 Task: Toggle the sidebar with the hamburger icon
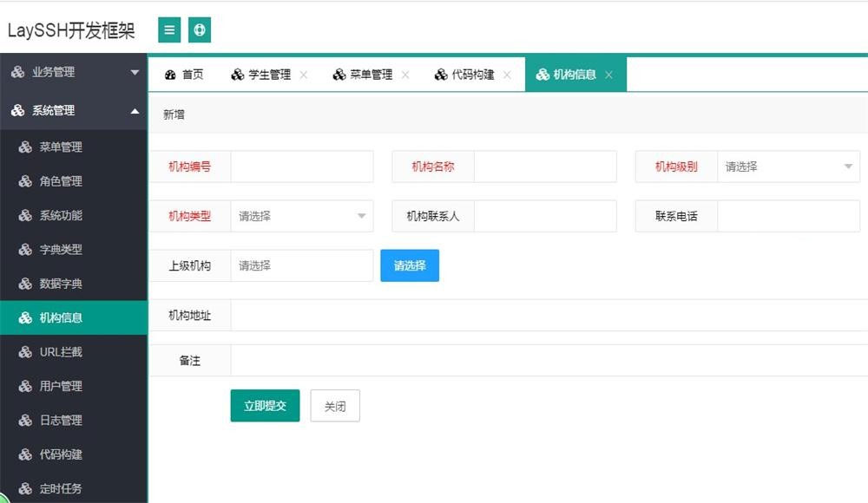169,29
